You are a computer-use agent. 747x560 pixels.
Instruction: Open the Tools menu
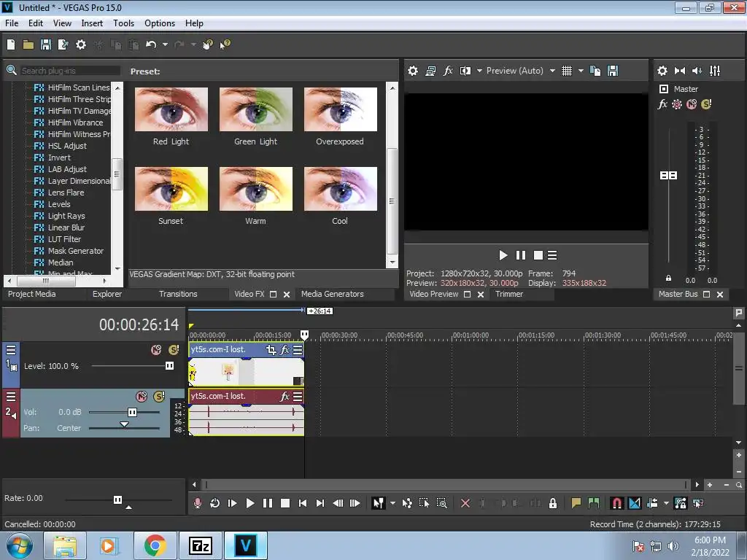click(123, 23)
